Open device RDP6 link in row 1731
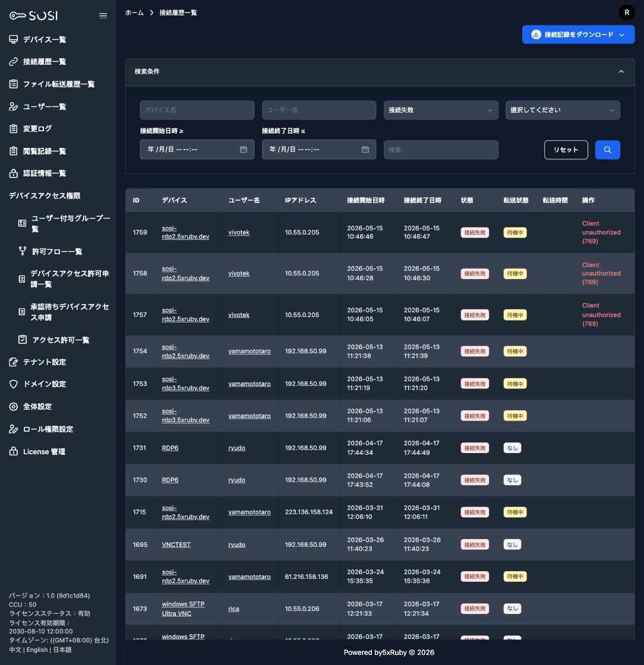The width and height of the screenshot is (644, 665). click(170, 448)
